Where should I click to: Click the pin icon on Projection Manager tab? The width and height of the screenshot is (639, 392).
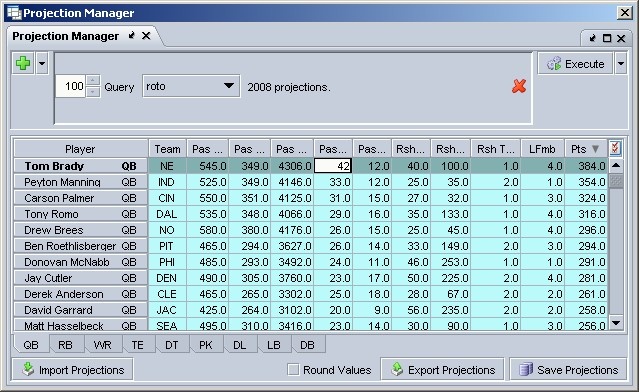[x=132, y=35]
